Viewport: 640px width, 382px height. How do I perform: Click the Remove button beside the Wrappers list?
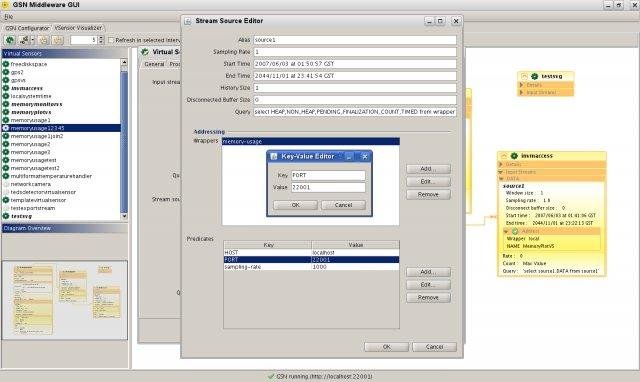pos(428,194)
